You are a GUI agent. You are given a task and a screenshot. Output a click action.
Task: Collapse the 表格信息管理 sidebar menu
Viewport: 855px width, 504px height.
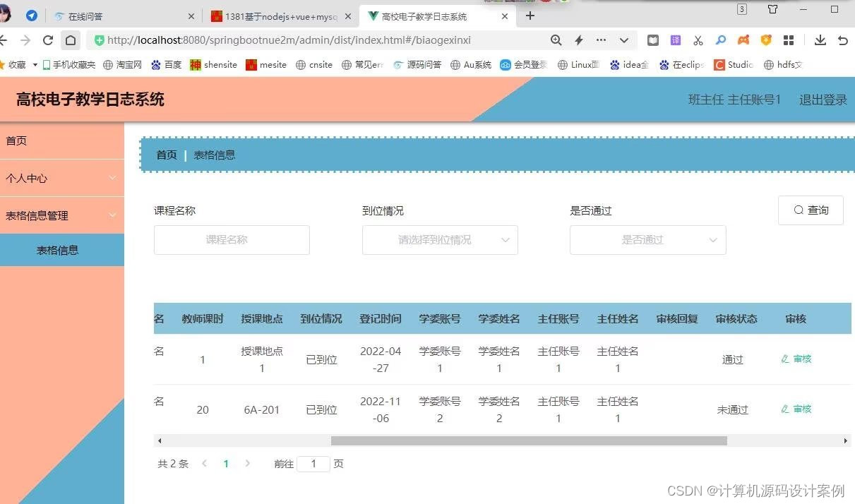(x=62, y=215)
